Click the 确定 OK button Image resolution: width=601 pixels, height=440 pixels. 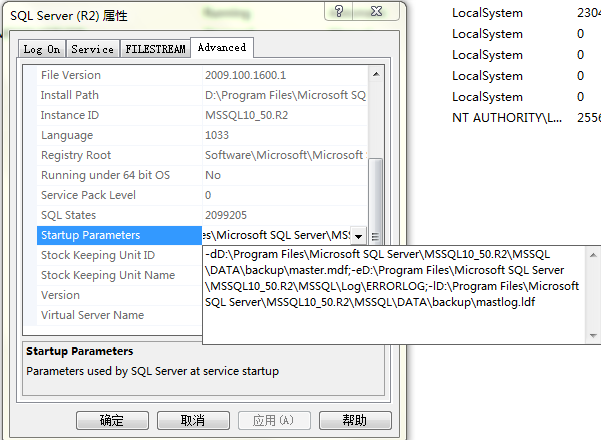click(x=112, y=420)
